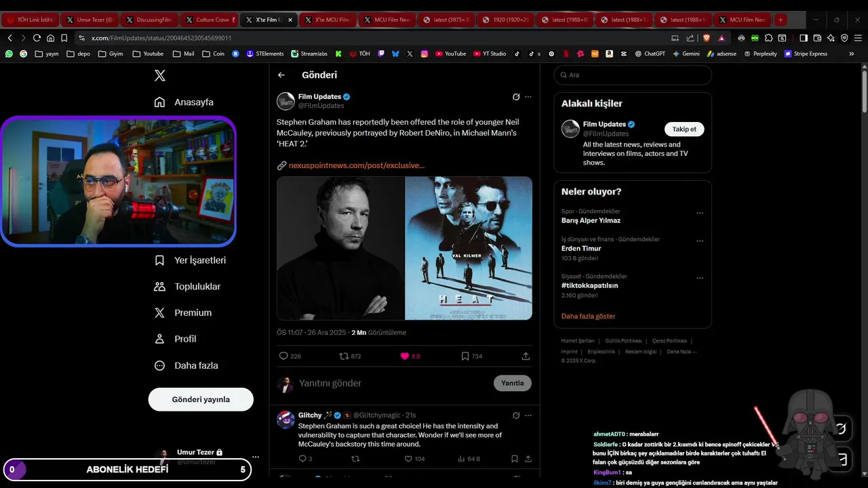The image size is (868, 488).
Task: Open a new browser tab
Action: (x=781, y=20)
